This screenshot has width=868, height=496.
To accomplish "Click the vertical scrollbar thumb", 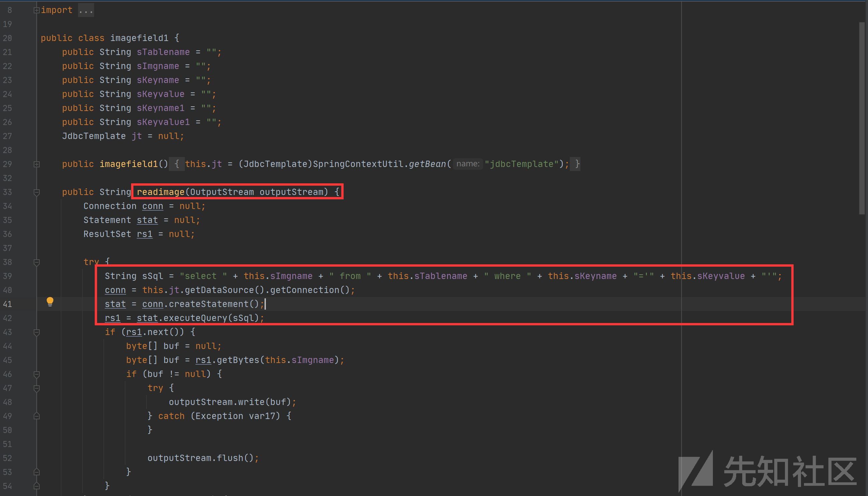I will point(862,118).
